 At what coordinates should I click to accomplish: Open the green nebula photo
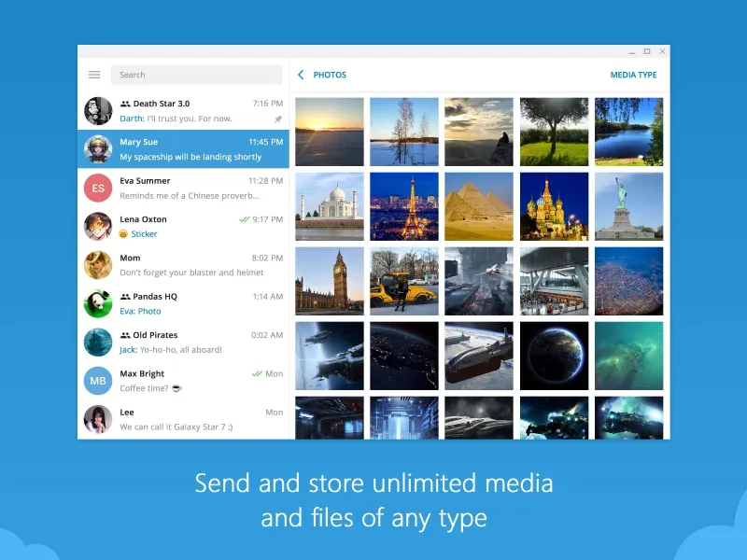tap(628, 356)
